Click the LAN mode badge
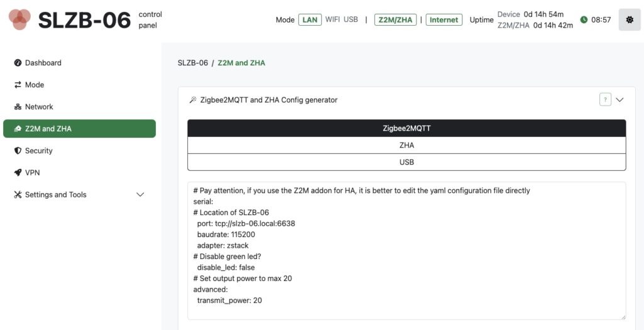644x330 pixels. [310, 19]
